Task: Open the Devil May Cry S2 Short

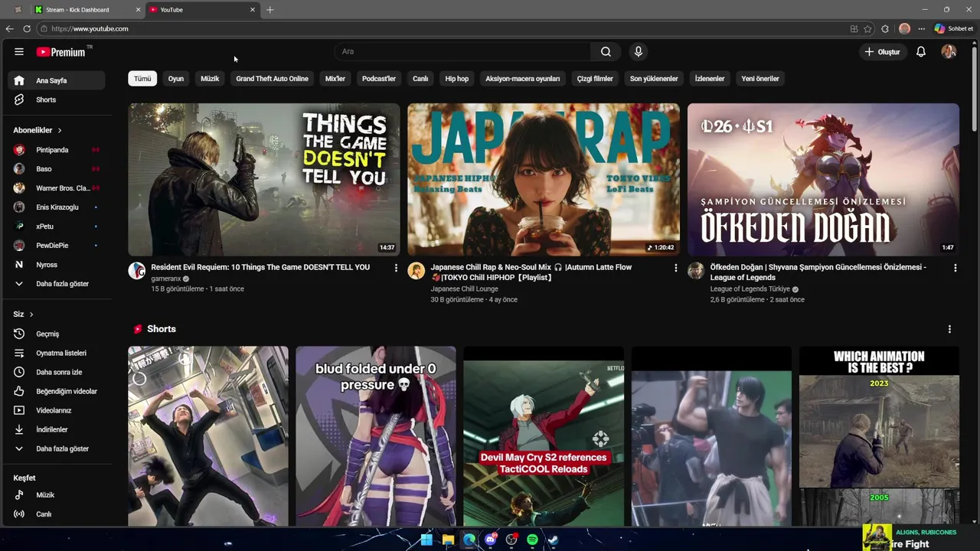Action: point(544,436)
